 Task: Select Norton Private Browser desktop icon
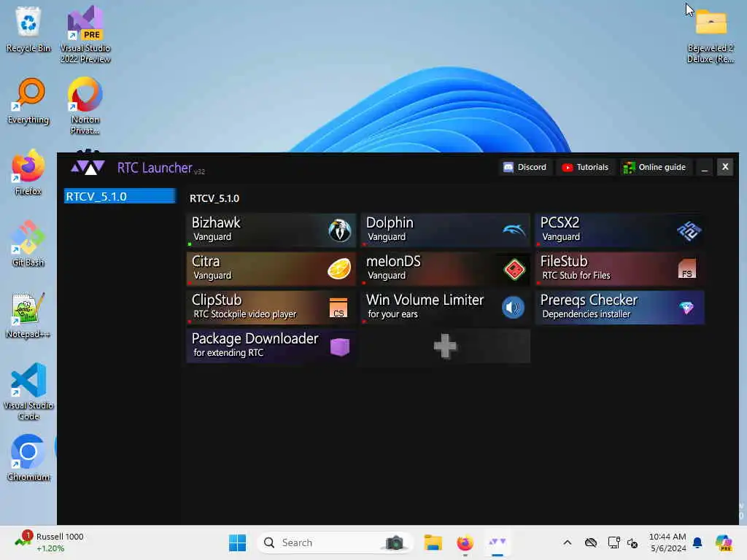point(85,106)
